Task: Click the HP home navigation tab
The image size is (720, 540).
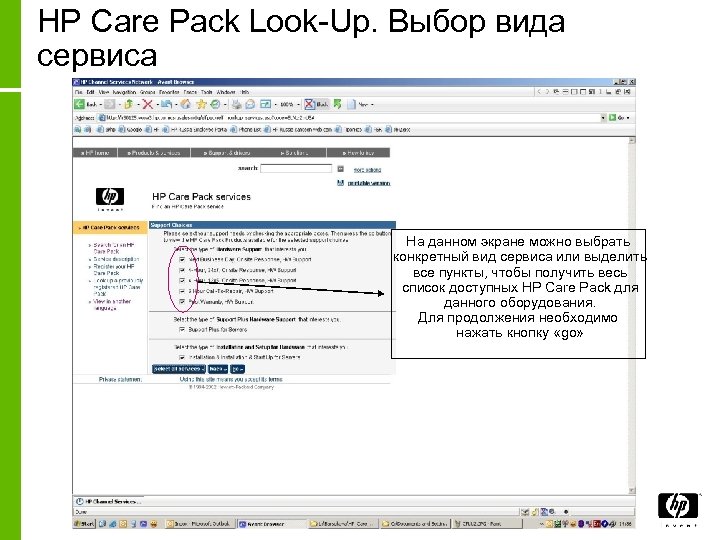Action: [95, 153]
